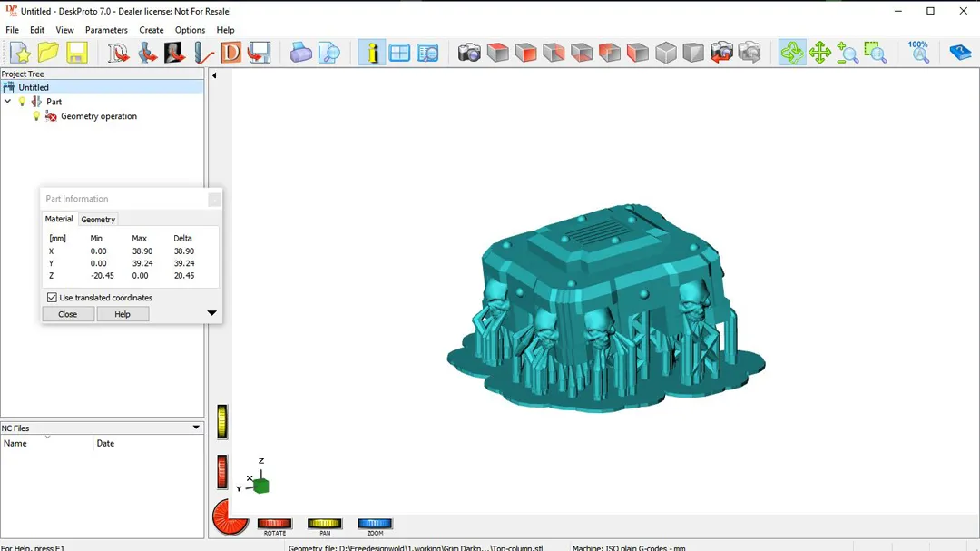This screenshot has height=551, width=980.
Task: Click the 100% Zoom All icon
Action: 918,53
